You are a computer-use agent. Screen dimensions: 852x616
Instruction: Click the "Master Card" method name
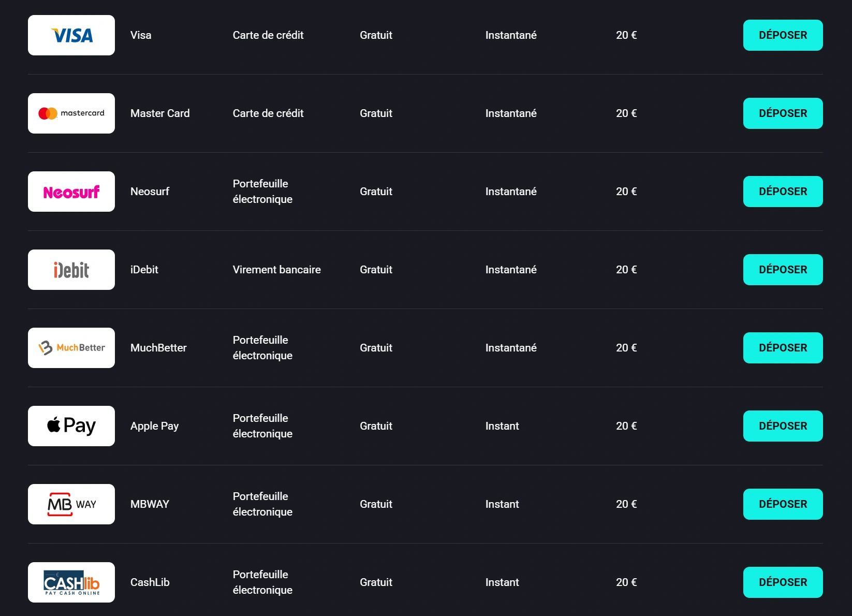coord(160,113)
